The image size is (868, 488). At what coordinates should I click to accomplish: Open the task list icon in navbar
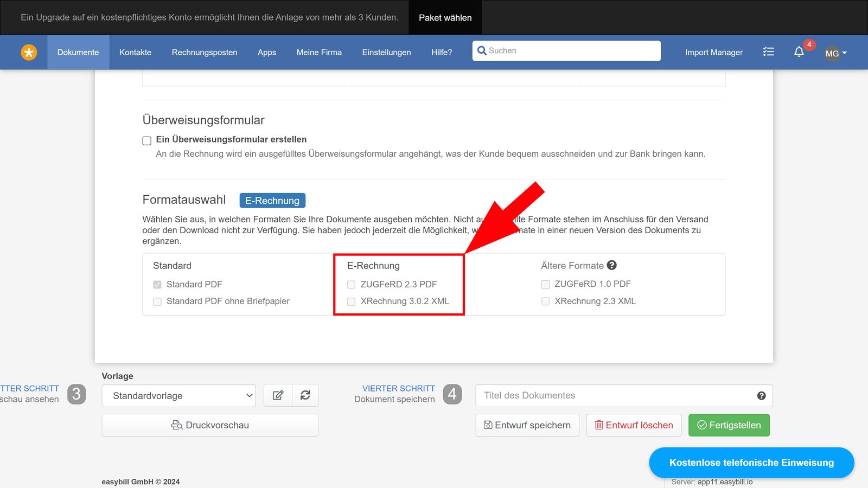pyautogui.click(x=768, y=52)
